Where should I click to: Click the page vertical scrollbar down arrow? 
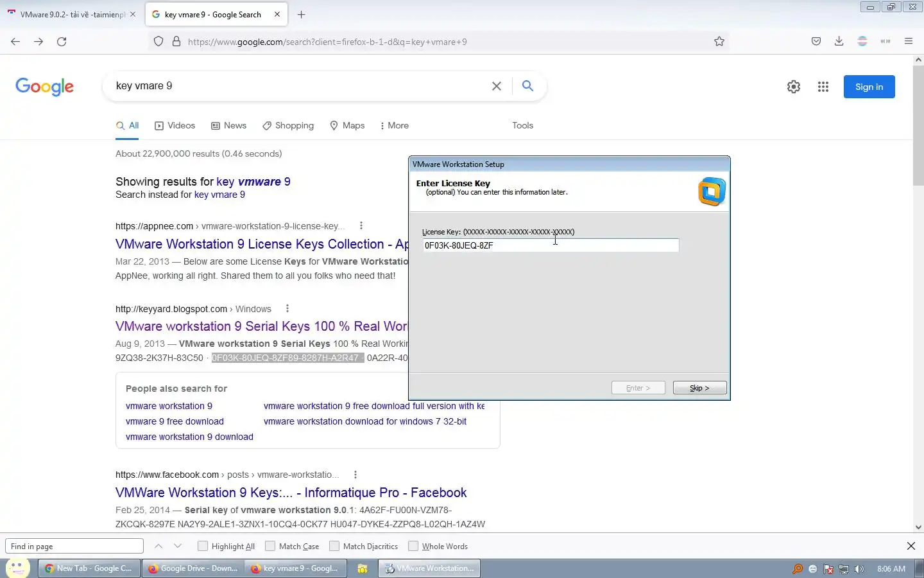coord(918,527)
